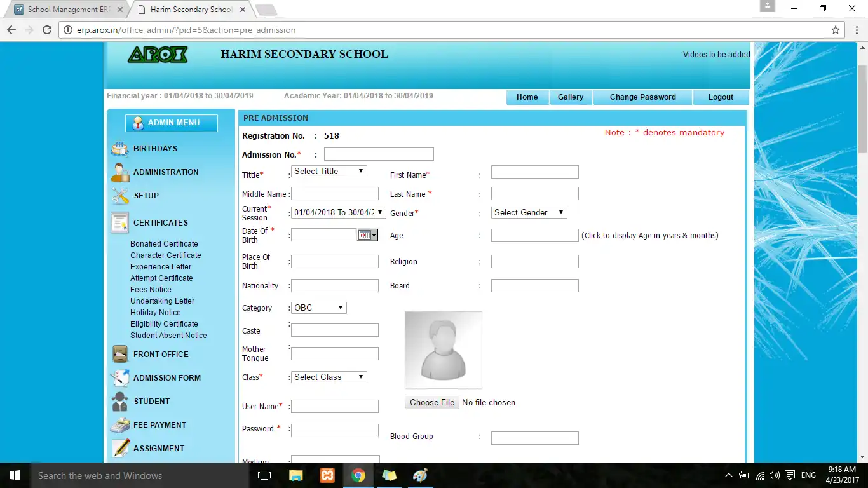Select the Administration sidebar icon
Viewport: 868px width, 488px height.
tap(120, 172)
